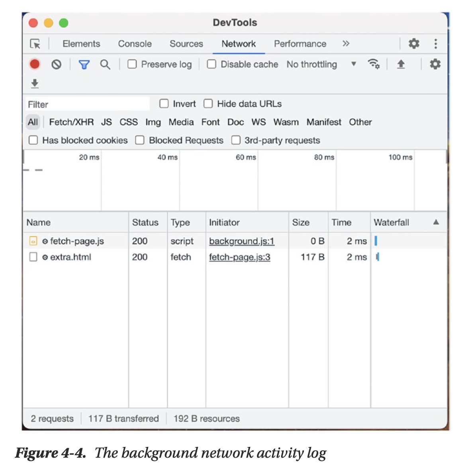Click the inspect element picker icon
The height and width of the screenshot is (476, 474).
click(35, 44)
